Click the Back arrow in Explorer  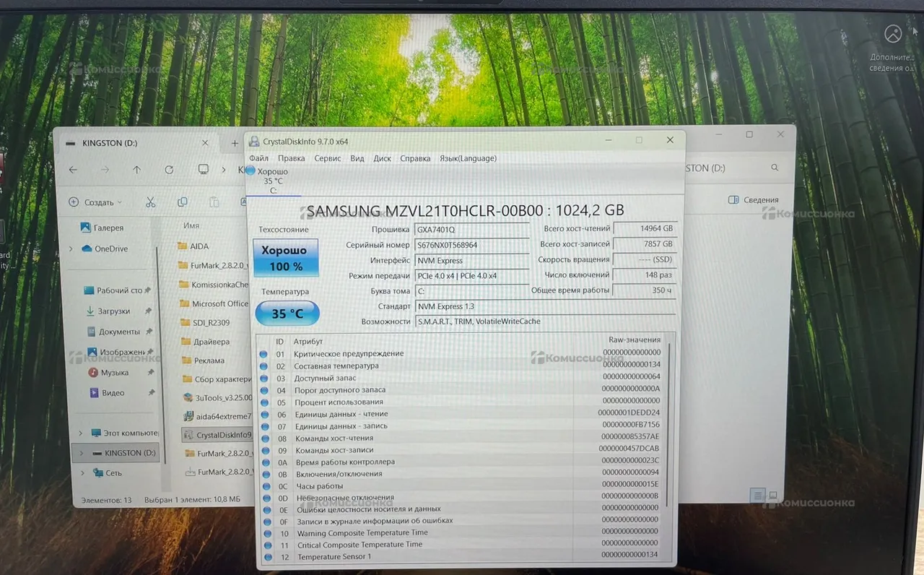(73, 170)
